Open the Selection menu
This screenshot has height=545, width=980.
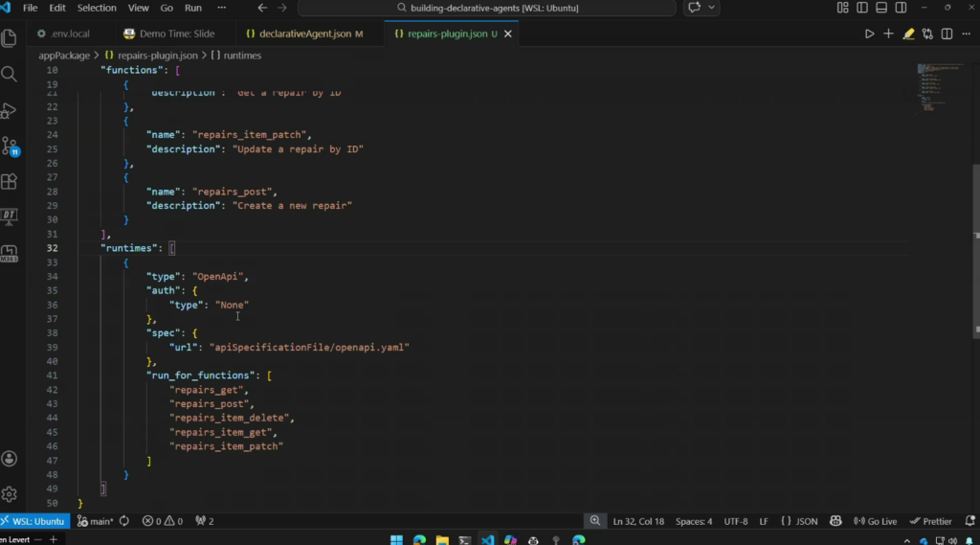pos(97,8)
